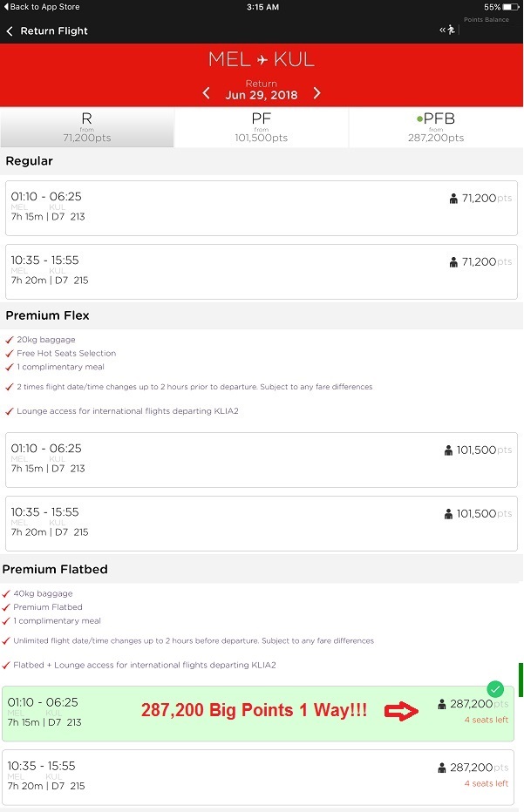Viewport: 524px width, 812px height.
Task: Tap the red checkmark beside 40kg baggage
Action: click(x=6, y=594)
